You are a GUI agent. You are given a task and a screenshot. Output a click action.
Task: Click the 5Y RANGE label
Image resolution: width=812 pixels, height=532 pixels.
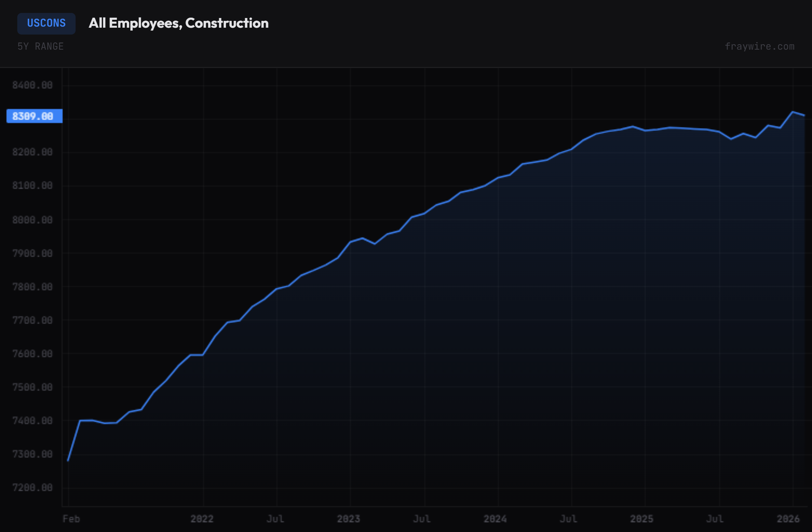41,46
